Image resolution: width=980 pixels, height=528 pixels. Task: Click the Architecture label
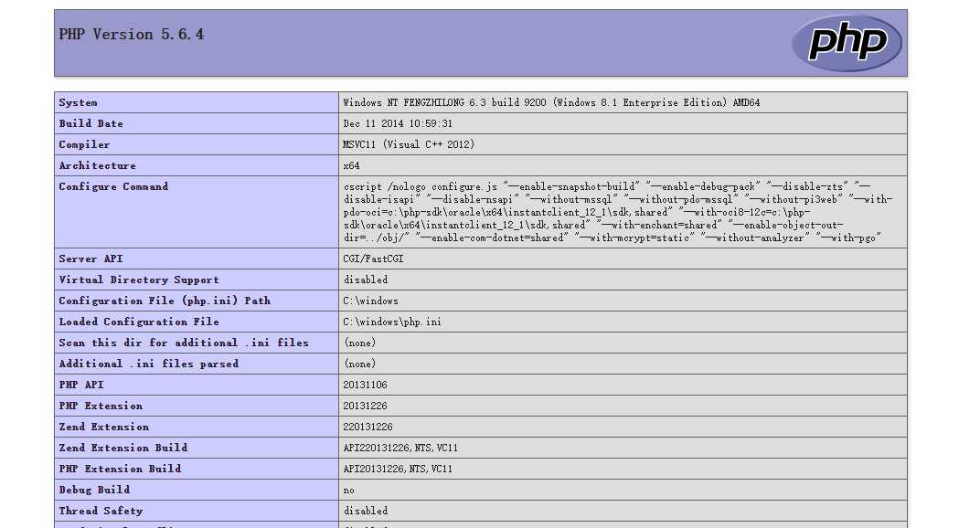[x=98, y=165]
